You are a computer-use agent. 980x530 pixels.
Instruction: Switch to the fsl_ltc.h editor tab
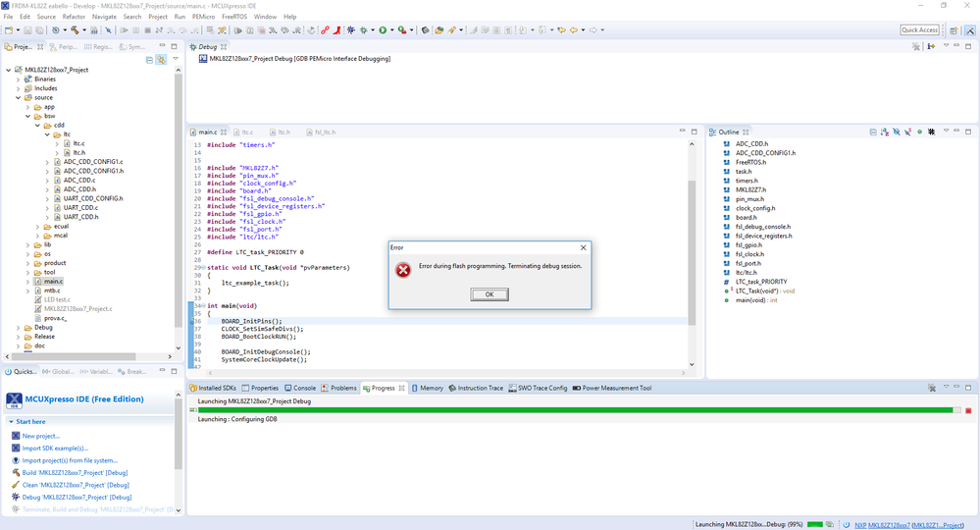click(x=321, y=132)
